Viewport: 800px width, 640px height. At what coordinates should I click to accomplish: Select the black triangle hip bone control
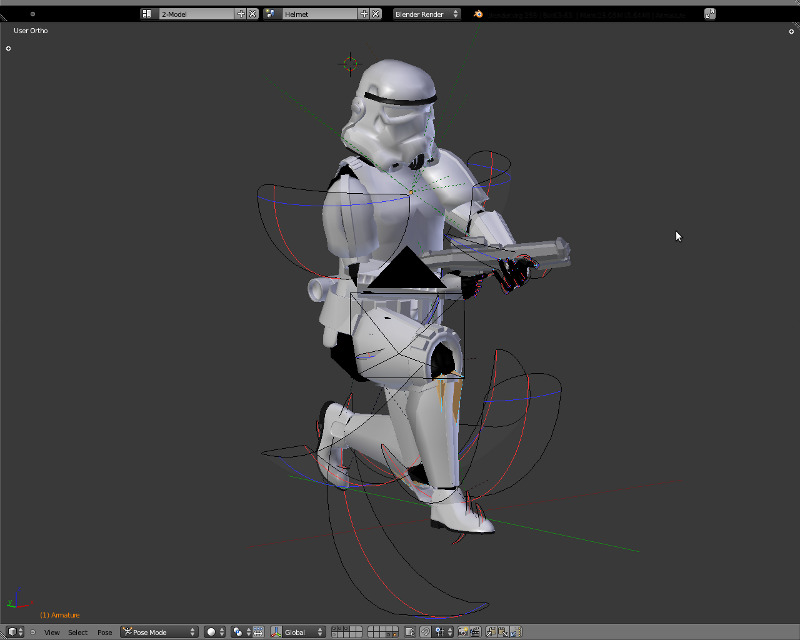tap(407, 270)
